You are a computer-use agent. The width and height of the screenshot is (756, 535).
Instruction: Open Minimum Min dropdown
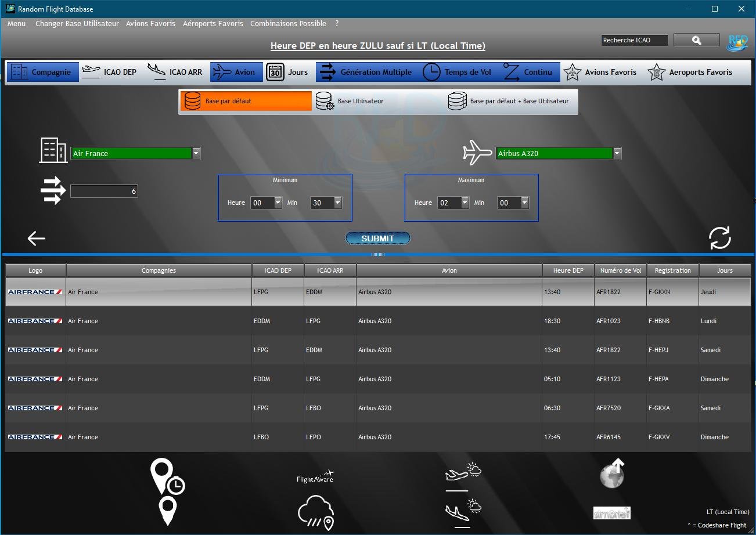[x=338, y=203]
